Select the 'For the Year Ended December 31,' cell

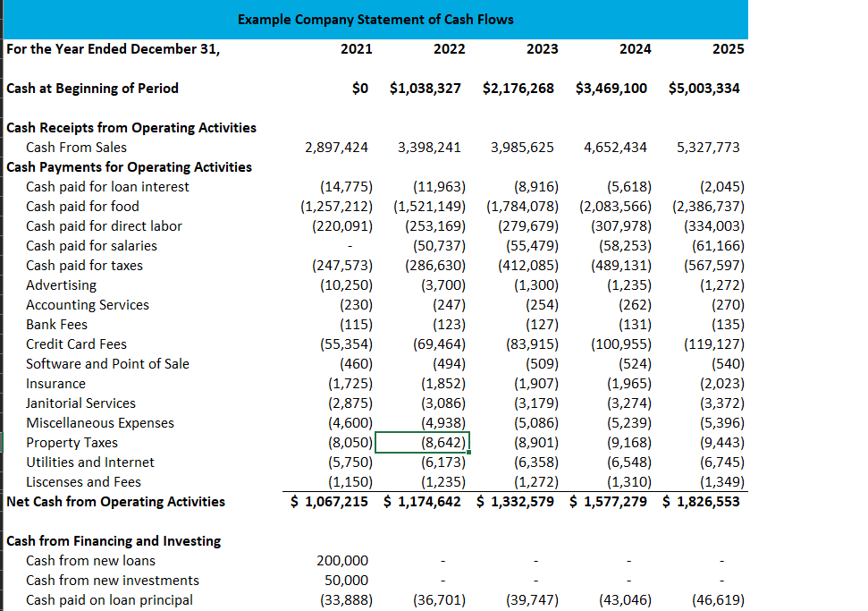point(113,48)
